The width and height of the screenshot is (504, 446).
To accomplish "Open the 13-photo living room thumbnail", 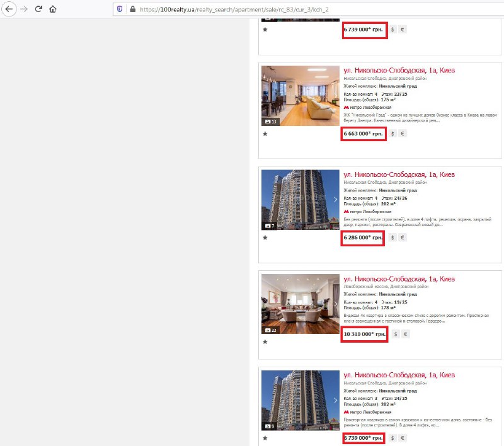I will (300, 96).
